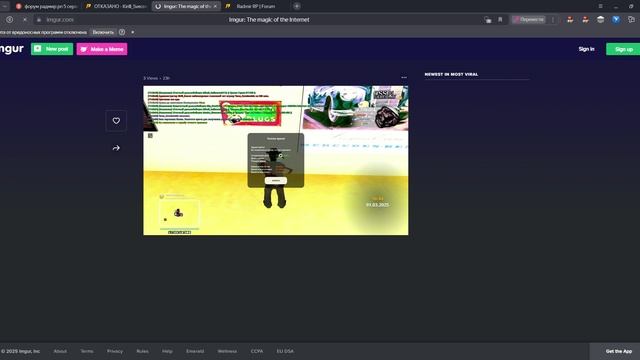640x360 pixels.
Task: Click the Emerald footer link
Action: pyautogui.click(x=195, y=351)
